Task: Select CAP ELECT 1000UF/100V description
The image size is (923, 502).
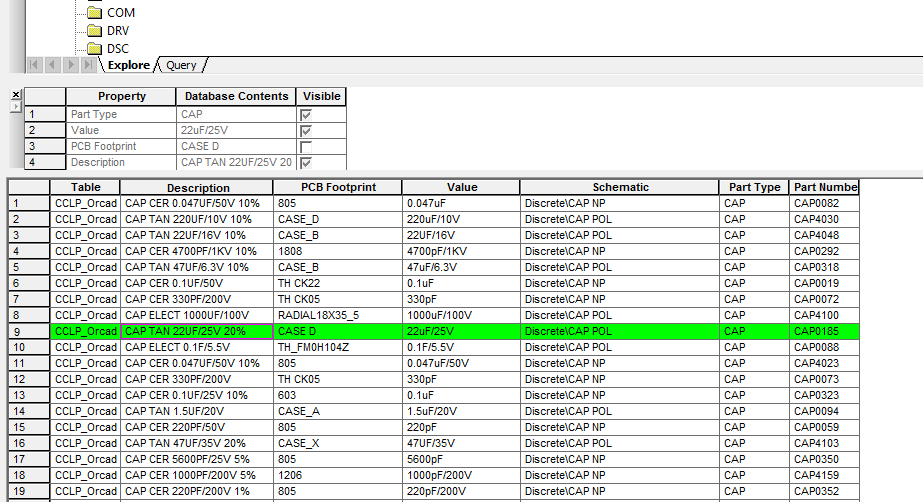Action: click(197, 315)
